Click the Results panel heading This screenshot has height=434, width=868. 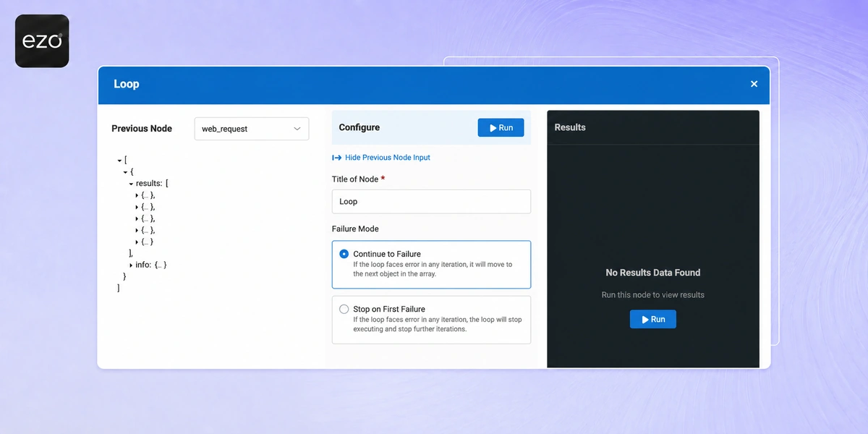coord(570,127)
